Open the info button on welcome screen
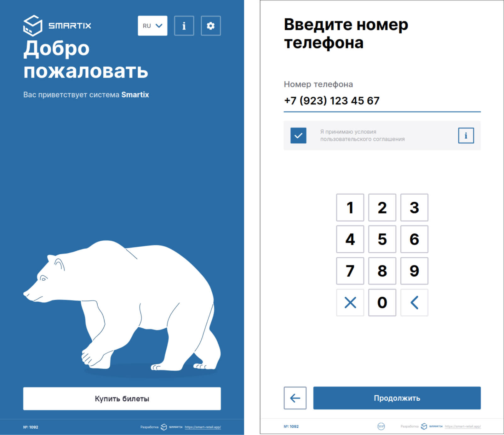The width and height of the screenshot is (504, 435). [184, 26]
